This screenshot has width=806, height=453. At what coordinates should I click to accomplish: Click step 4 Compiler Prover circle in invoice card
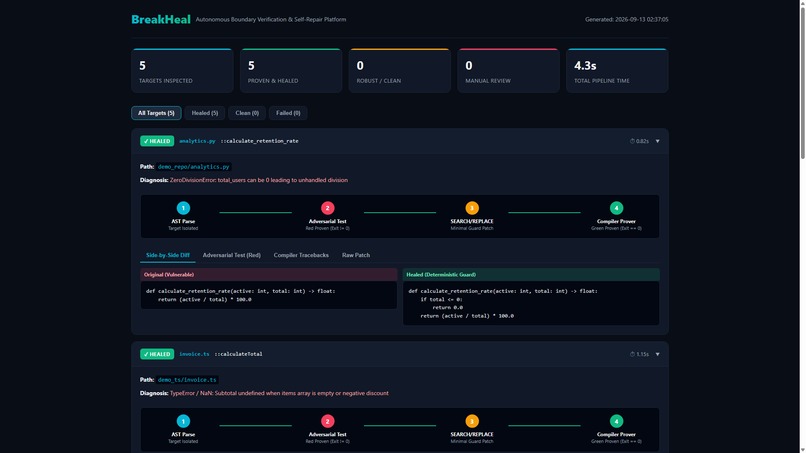[x=616, y=421]
